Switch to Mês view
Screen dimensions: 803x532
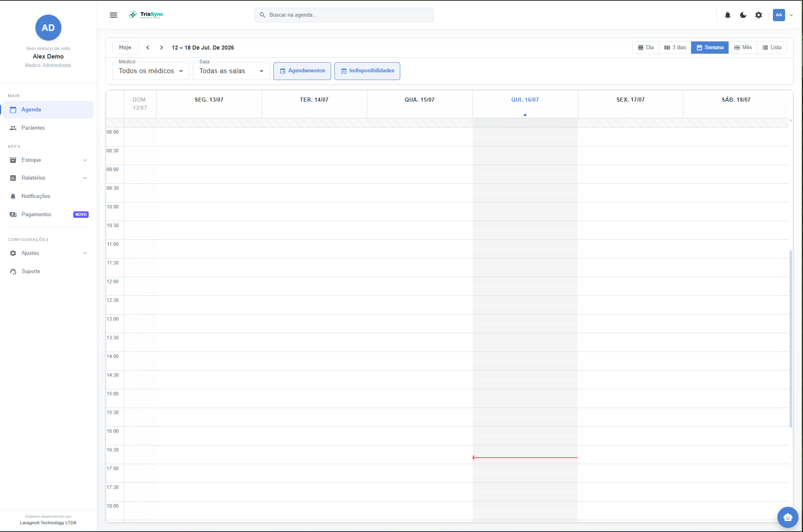tap(743, 48)
